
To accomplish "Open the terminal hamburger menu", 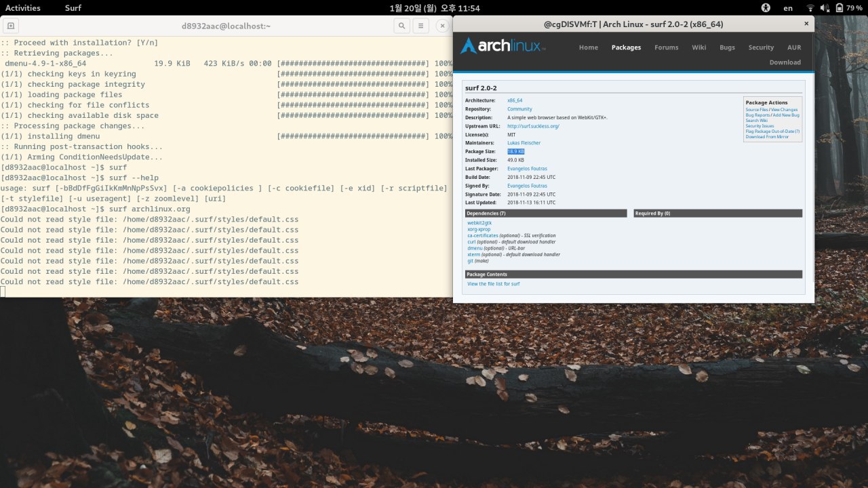I will (x=421, y=26).
